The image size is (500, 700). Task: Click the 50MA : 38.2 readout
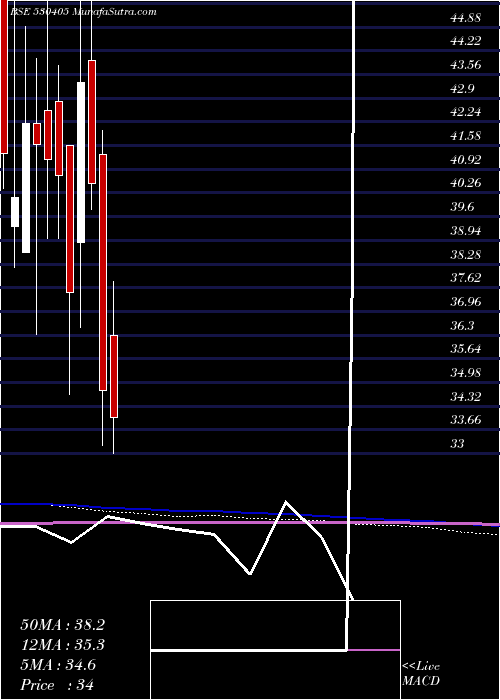click(x=62, y=625)
